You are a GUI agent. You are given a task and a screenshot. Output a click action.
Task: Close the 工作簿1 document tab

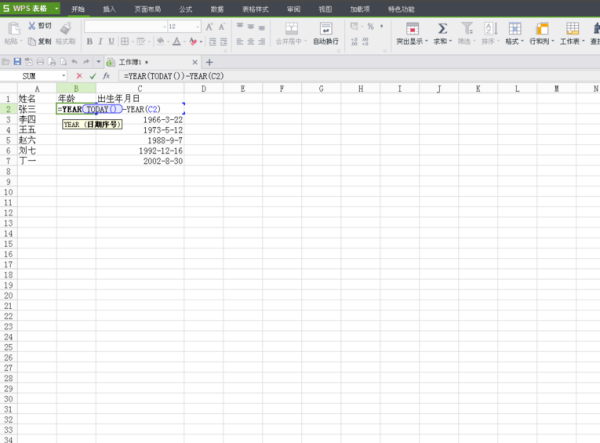coord(195,62)
